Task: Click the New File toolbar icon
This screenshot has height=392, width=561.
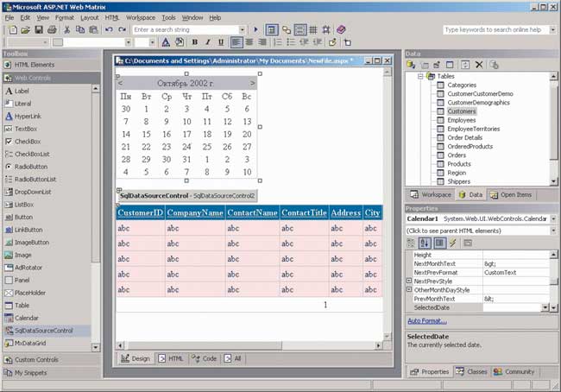Action: 13,29
